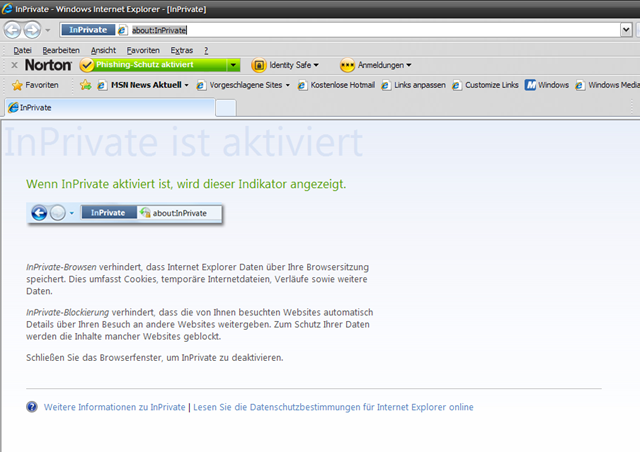Click the Identity Safe lock icon
Image resolution: width=640 pixels, height=452 pixels.
[x=259, y=65]
